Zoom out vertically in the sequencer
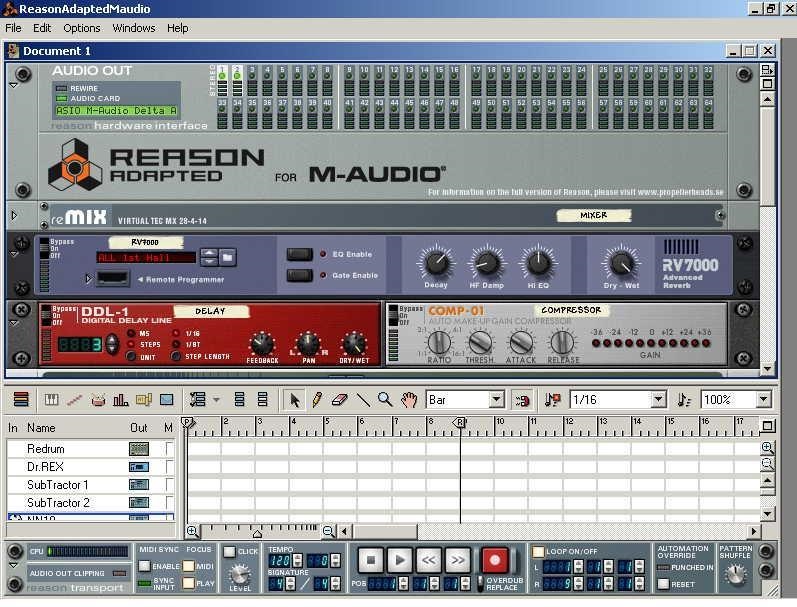Viewport: 797px width, 607px height. point(768,464)
